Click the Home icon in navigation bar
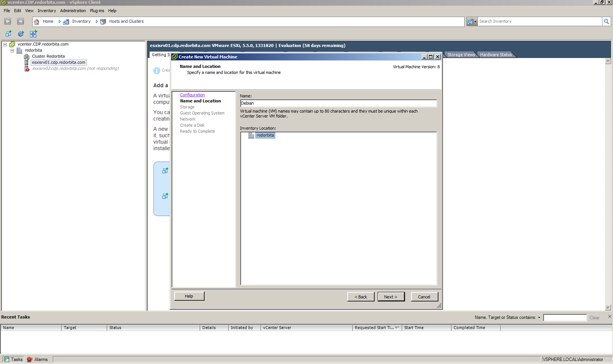 [x=37, y=22]
